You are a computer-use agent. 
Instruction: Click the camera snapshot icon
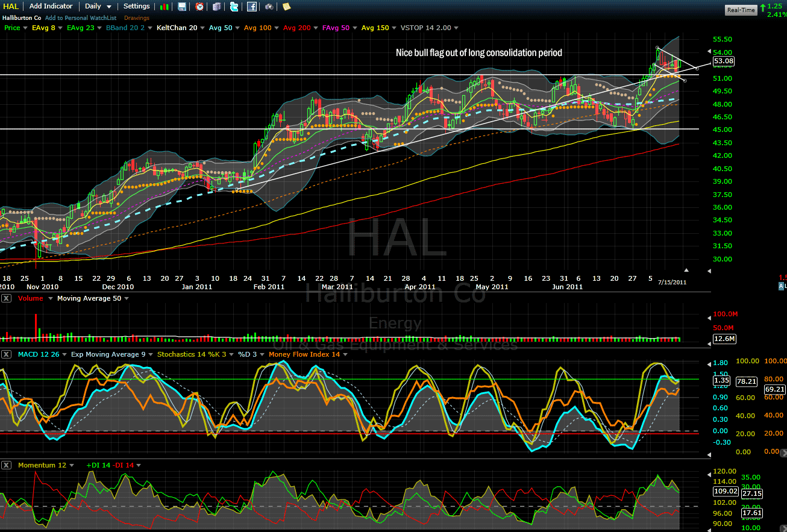pos(269,7)
